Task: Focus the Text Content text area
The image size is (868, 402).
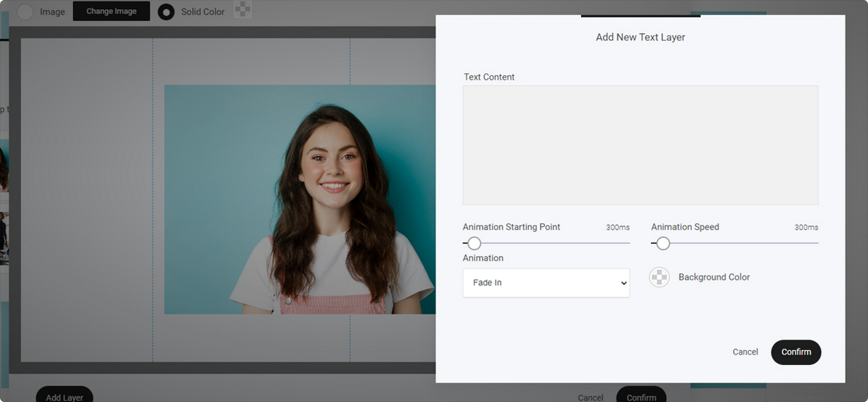Action: 640,145
